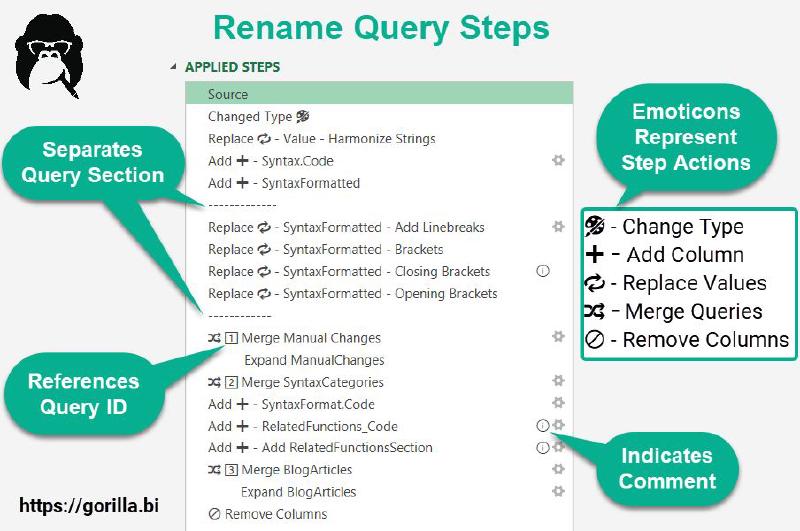This screenshot has width=800, height=531.
Task: Select the Remove Columns step
Action: [x=379, y=514]
